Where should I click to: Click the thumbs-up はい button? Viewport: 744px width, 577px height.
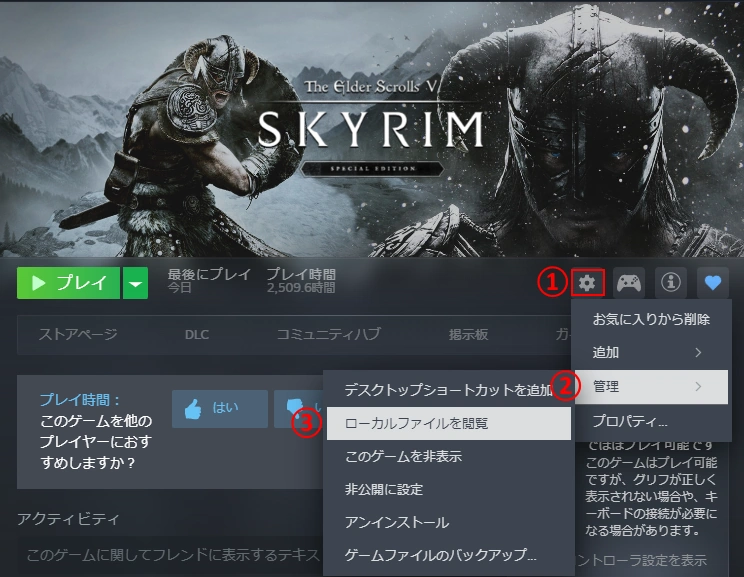click(219, 408)
